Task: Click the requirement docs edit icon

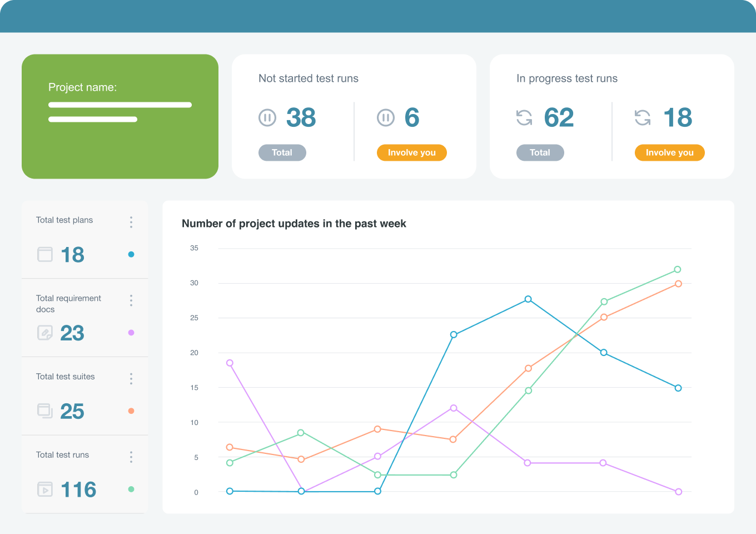Action: [45, 333]
